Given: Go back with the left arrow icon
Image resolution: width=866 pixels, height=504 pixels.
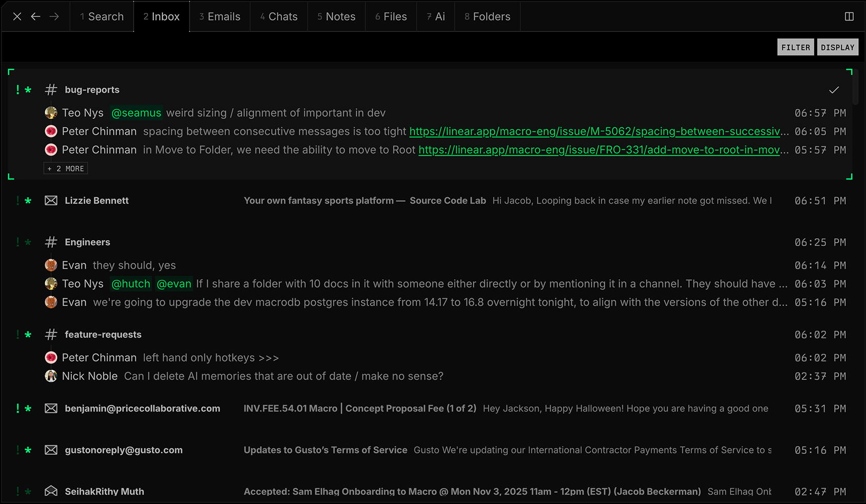Looking at the screenshot, I should (35, 16).
